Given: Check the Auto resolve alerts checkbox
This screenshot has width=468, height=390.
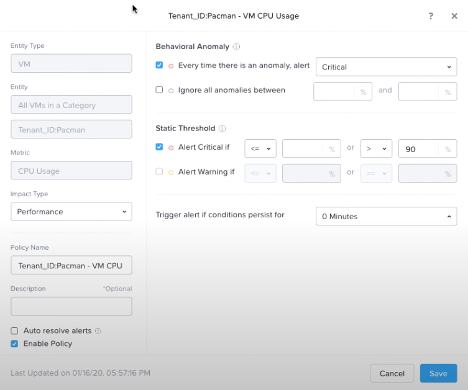Looking at the screenshot, I should point(14,331).
